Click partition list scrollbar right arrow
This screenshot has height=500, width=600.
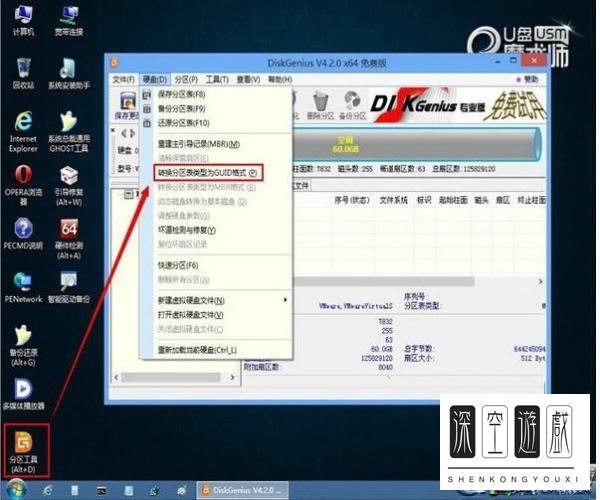click(x=540, y=282)
